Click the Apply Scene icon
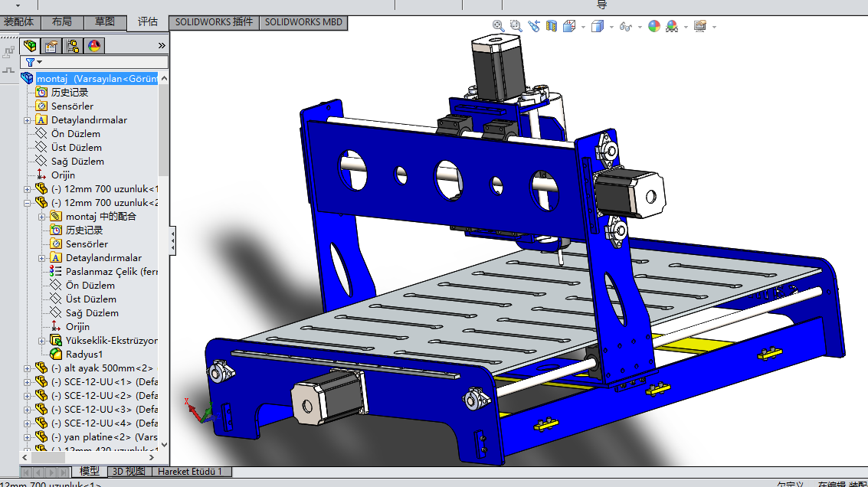The height and width of the screenshot is (487, 868). [x=672, y=25]
